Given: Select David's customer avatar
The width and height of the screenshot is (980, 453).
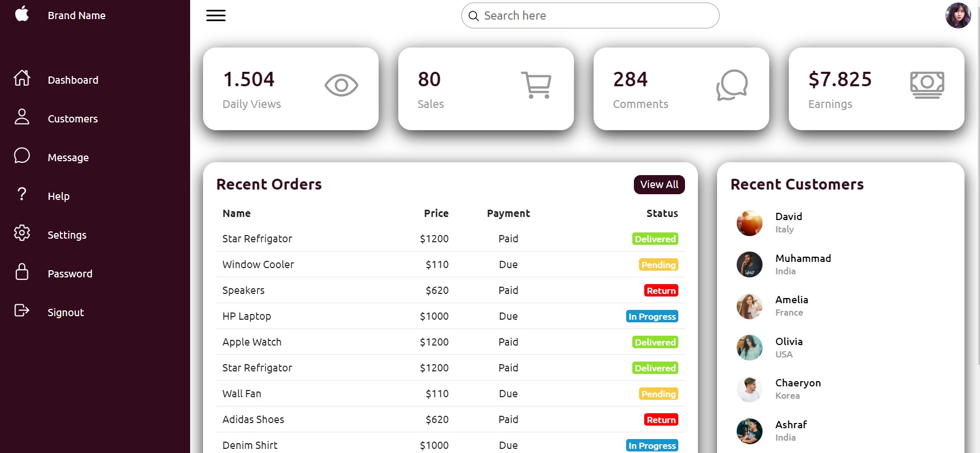Looking at the screenshot, I should pos(749,223).
